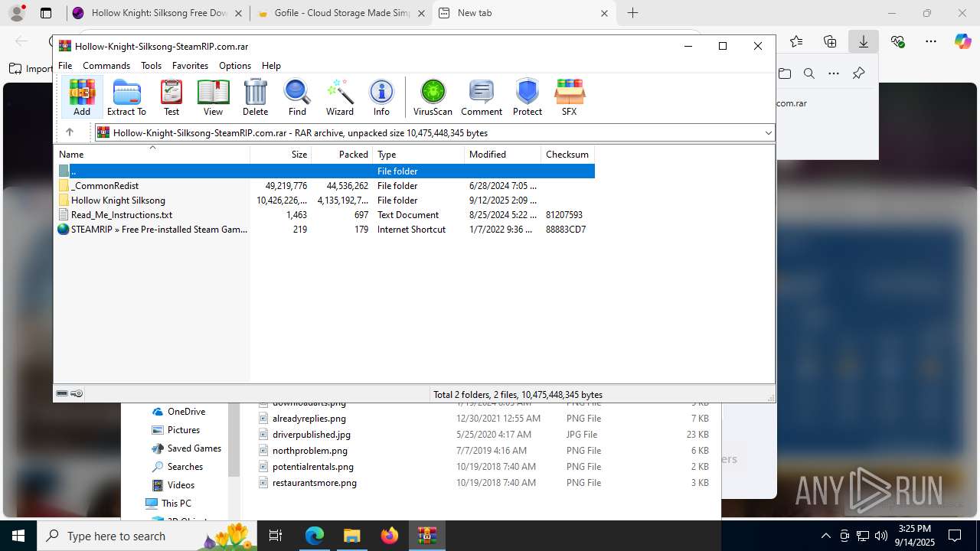Screen dimensions: 980x551
Task: Open the Windows Start menu
Action: click(x=18, y=536)
